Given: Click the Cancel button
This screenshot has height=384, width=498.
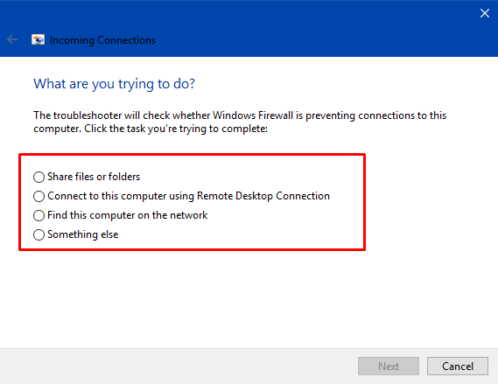Looking at the screenshot, I should [x=457, y=366].
